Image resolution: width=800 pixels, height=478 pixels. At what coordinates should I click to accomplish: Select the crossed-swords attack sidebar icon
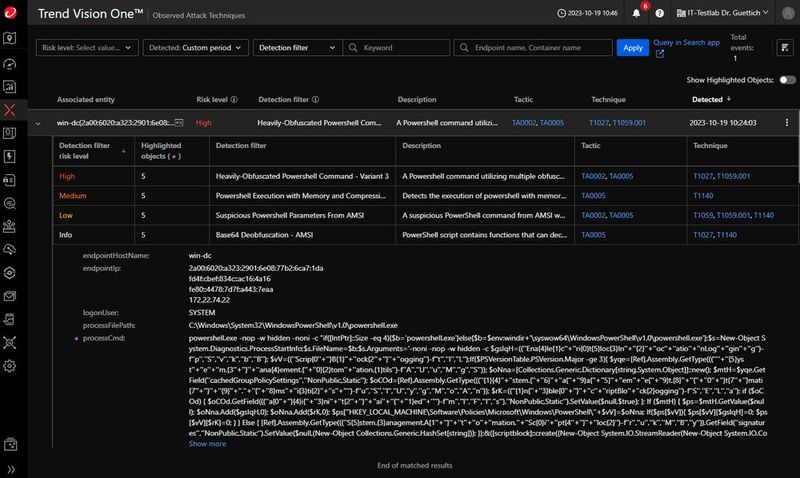[x=10, y=110]
